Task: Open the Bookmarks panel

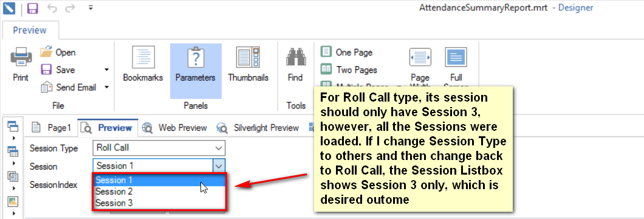Action: [143, 64]
